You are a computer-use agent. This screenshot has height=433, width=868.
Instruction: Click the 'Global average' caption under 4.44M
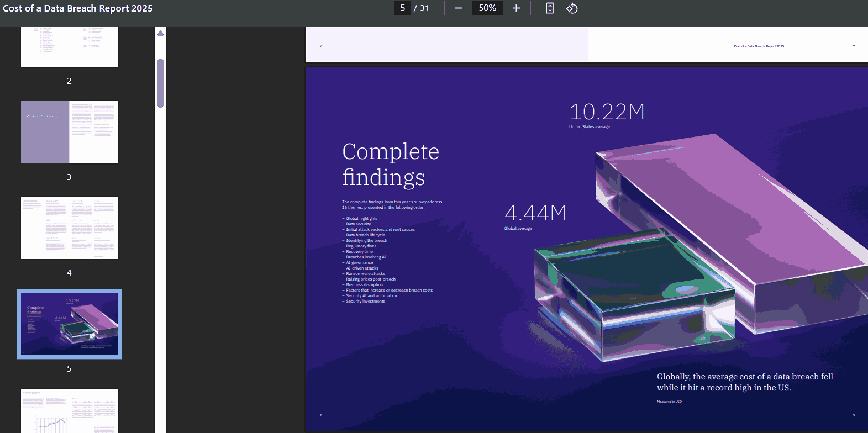click(x=518, y=229)
